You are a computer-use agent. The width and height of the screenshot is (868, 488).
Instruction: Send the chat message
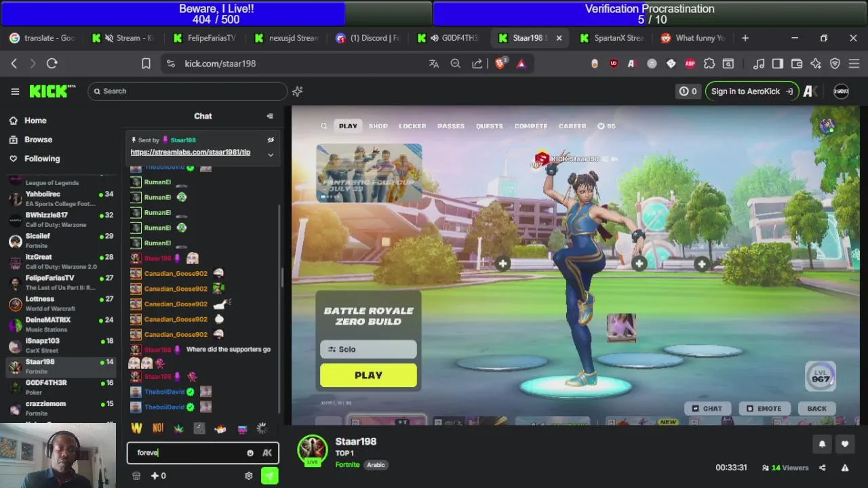coord(270,476)
